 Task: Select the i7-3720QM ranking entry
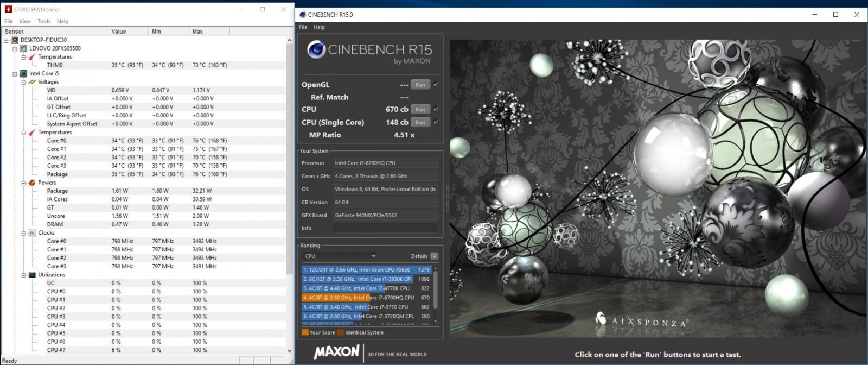click(x=366, y=316)
